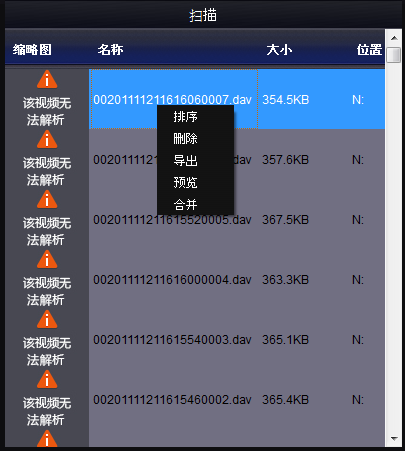Click warning icon beside the 365.4KB file

pyautogui.click(x=47, y=379)
